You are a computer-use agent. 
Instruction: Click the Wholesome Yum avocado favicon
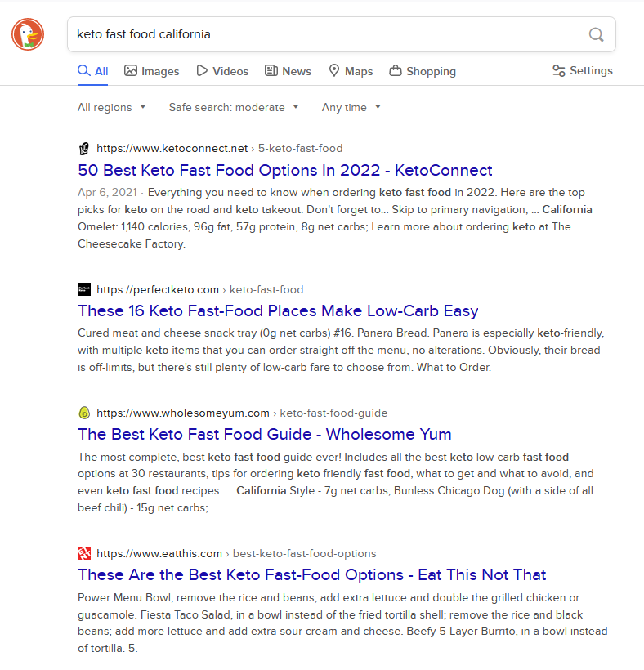click(84, 413)
